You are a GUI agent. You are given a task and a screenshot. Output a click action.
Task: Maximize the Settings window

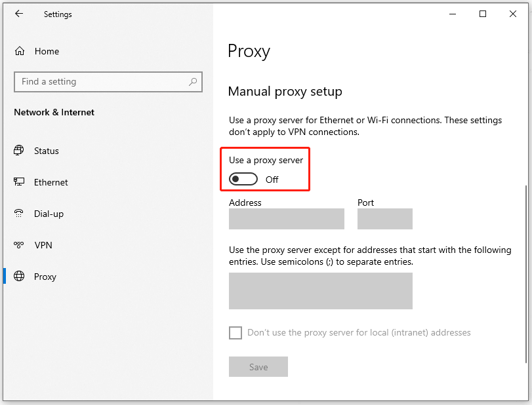coord(482,14)
